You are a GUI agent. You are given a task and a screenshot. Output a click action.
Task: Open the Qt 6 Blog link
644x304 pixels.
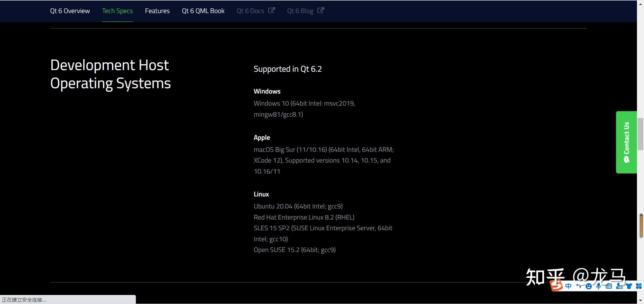300,11
